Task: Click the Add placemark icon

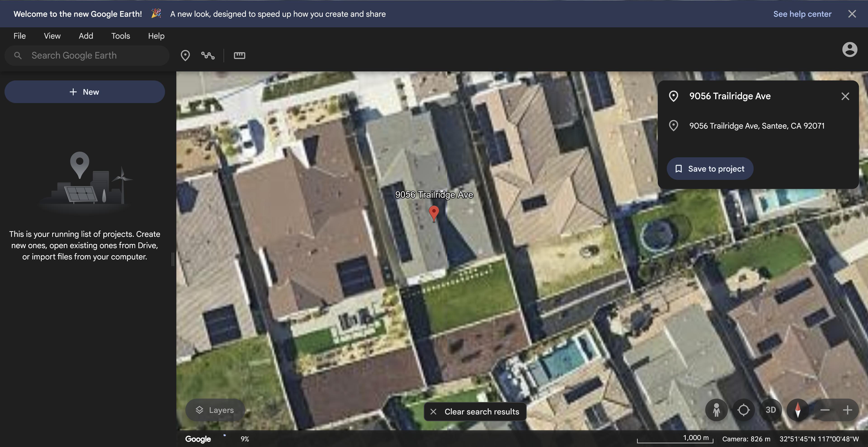Action: [185, 55]
